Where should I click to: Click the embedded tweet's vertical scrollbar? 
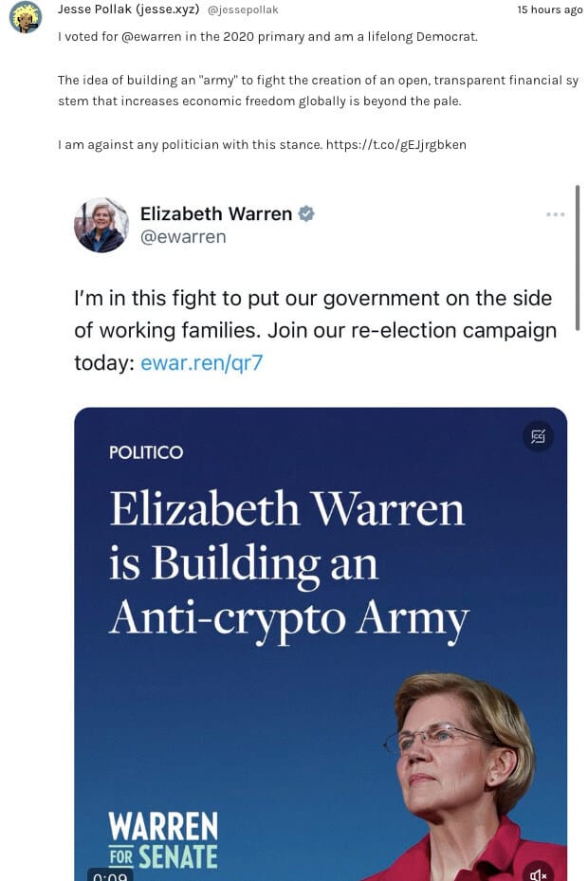(x=578, y=258)
